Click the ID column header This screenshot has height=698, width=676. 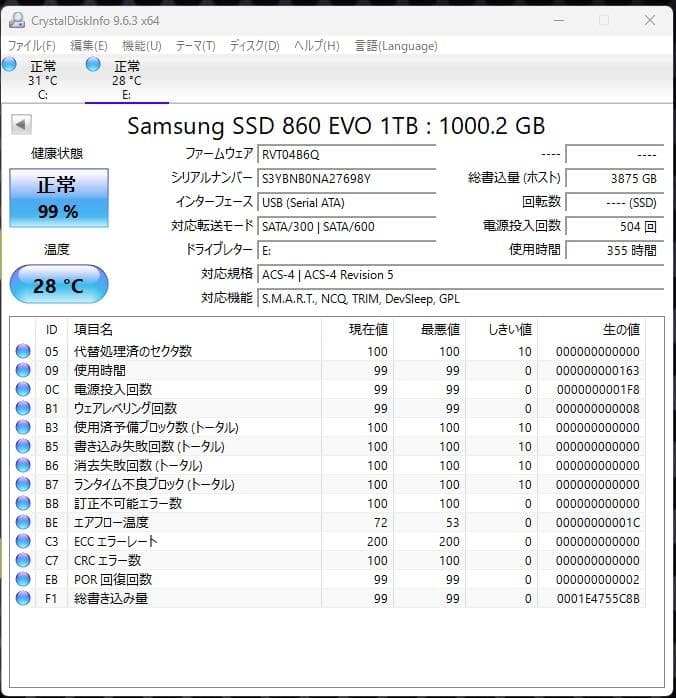(52, 329)
